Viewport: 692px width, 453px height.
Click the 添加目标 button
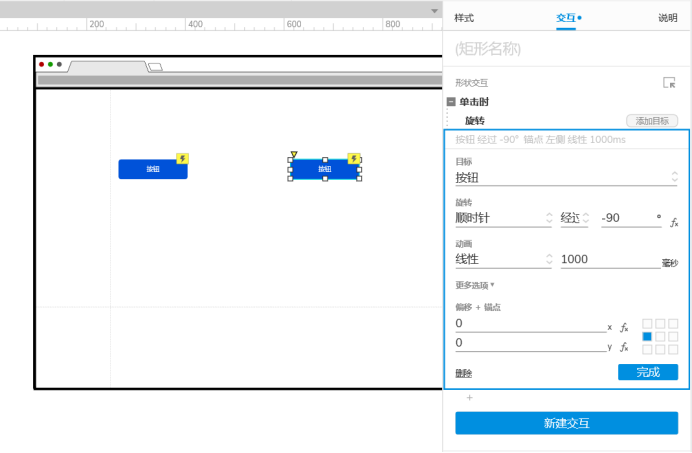652,121
